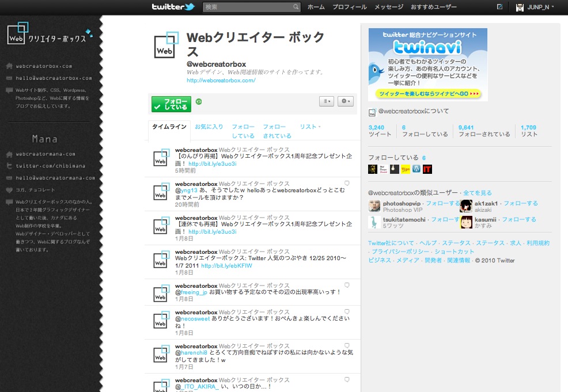The image size is (568, 392).
Task: Open the ヘルプ footer link
Action: pyautogui.click(x=428, y=243)
